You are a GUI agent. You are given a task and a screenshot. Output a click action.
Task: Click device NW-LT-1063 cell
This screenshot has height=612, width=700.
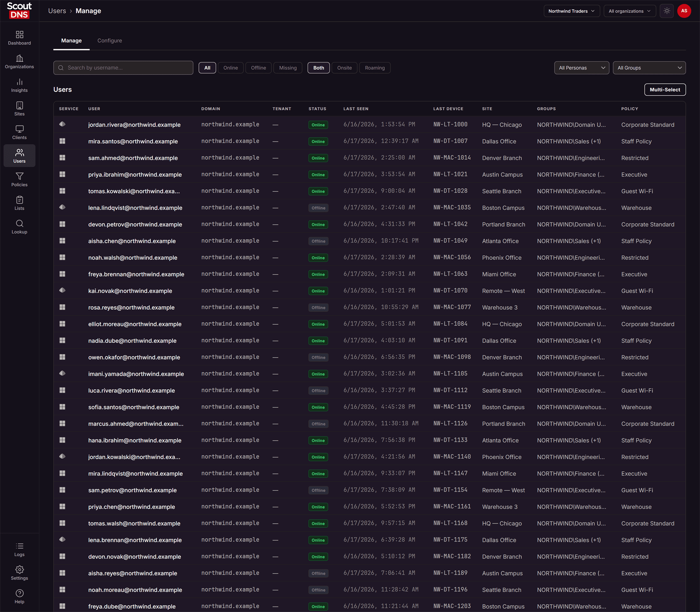coord(450,274)
